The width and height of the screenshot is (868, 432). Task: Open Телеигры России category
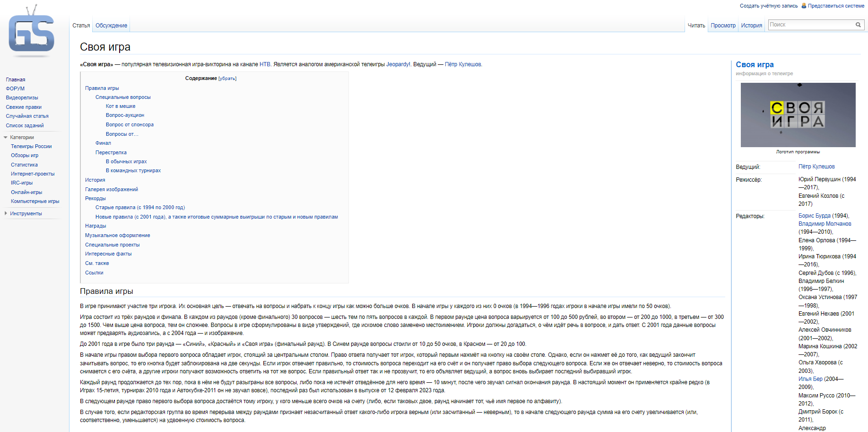[x=31, y=146]
